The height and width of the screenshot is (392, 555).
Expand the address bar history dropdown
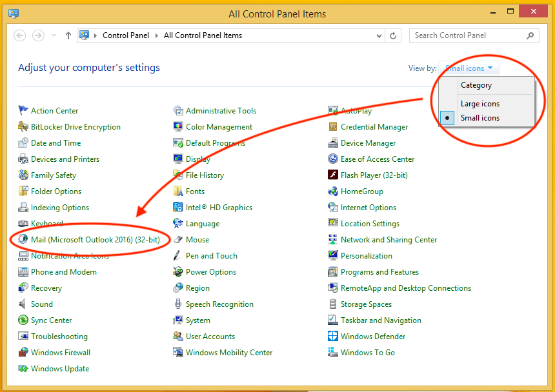click(x=379, y=35)
